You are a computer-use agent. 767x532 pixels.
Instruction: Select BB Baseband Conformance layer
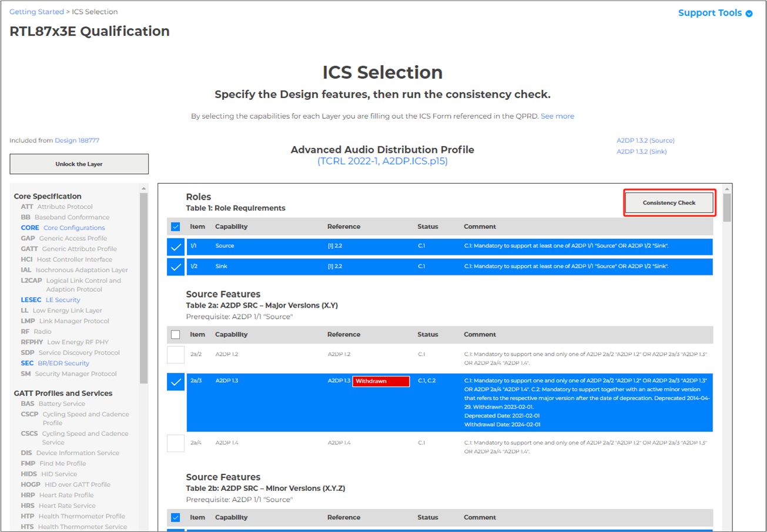[x=65, y=217]
